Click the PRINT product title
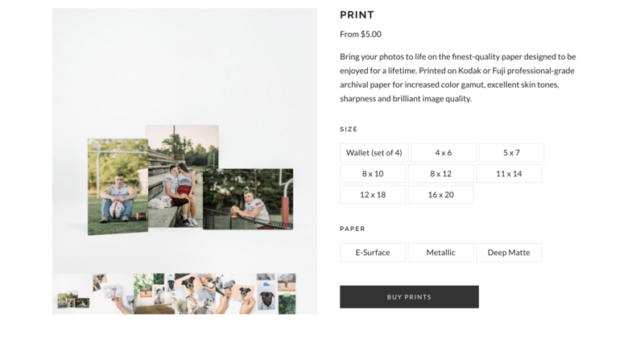Viewport: 644px width, 339px height. pyautogui.click(x=357, y=14)
